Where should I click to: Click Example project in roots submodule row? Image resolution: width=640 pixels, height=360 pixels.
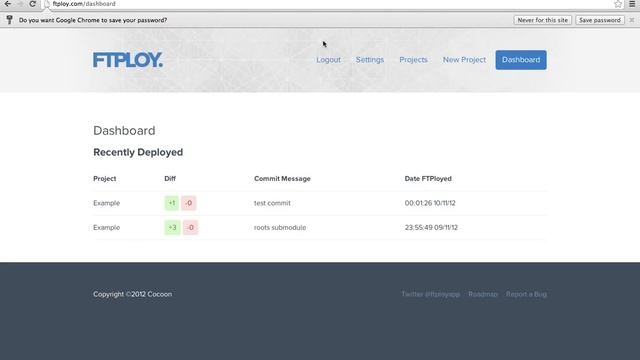pos(107,227)
